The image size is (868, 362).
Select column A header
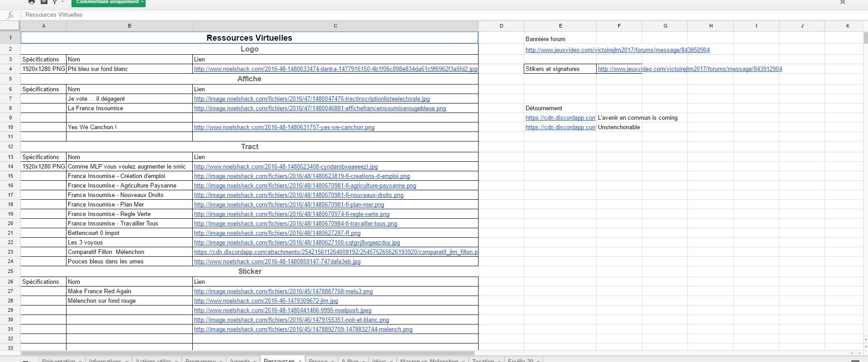43,26
